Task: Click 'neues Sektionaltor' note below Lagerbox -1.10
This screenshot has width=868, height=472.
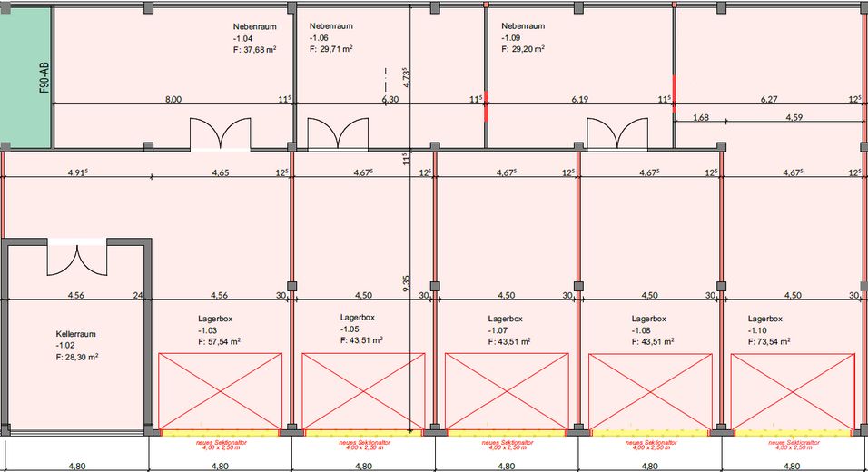Action: coord(794,445)
